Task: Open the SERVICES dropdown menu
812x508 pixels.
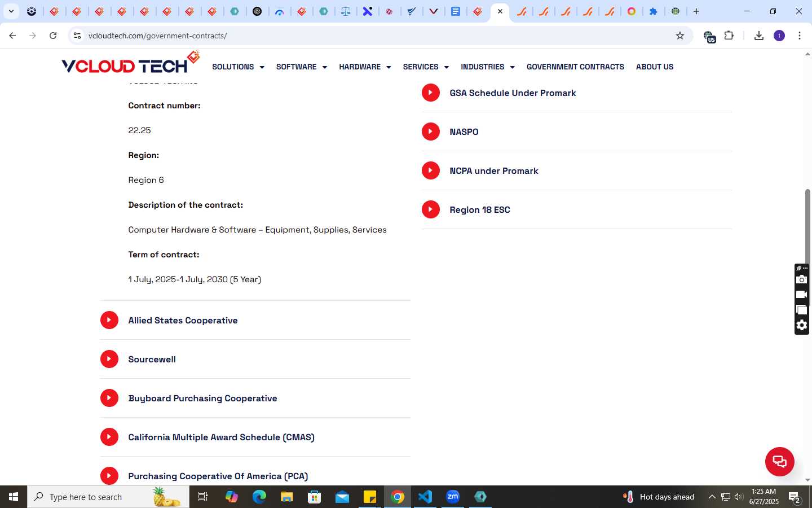Action: pos(426,67)
